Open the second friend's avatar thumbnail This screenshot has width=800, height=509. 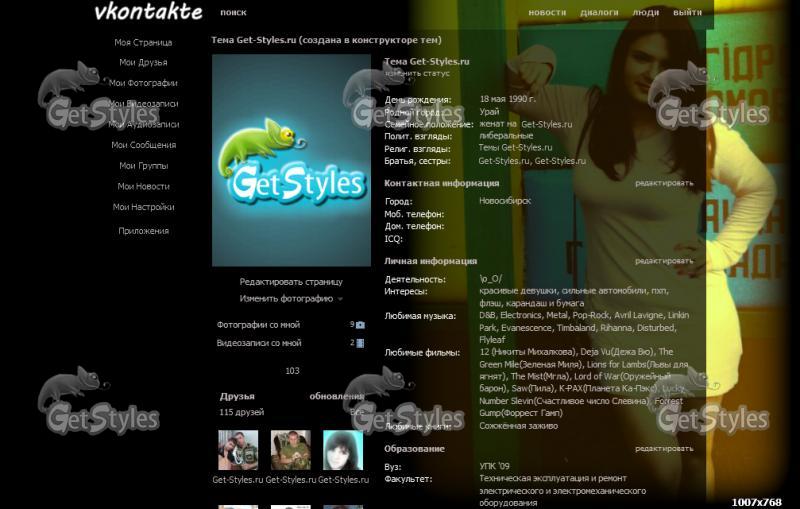[x=290, y=450]
